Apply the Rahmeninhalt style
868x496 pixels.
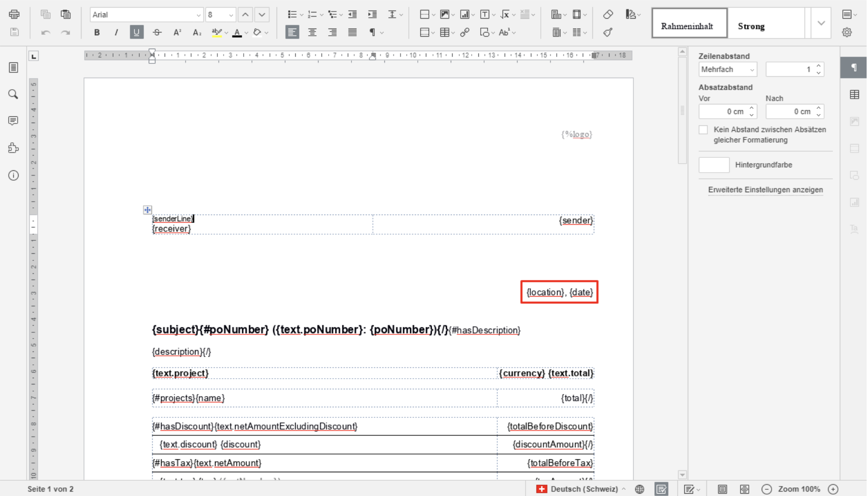click(x=689, y=23)
